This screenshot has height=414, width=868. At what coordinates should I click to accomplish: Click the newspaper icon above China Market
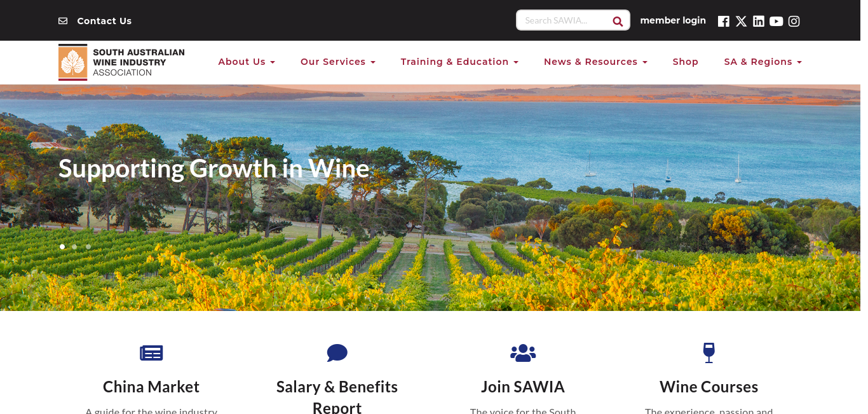coord(151,352)
